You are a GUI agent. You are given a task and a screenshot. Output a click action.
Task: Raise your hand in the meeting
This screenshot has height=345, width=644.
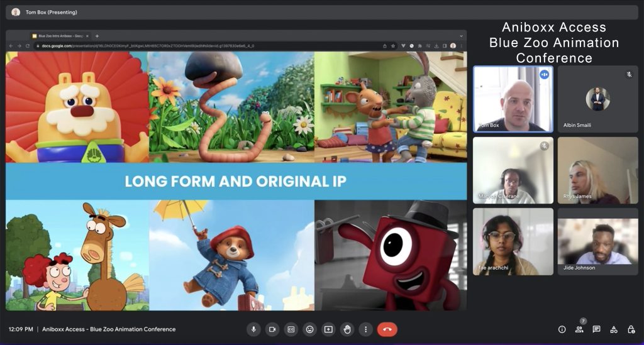347,329
